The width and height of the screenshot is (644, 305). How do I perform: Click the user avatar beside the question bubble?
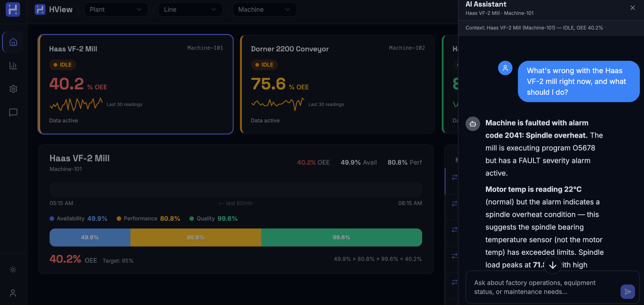click(505, 68)
